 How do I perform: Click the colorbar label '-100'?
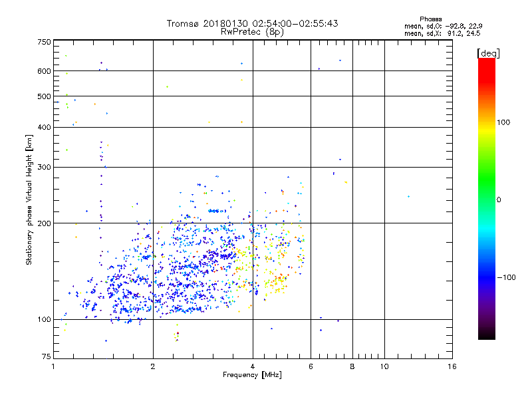pyautogui.click(x=506, y=277)
